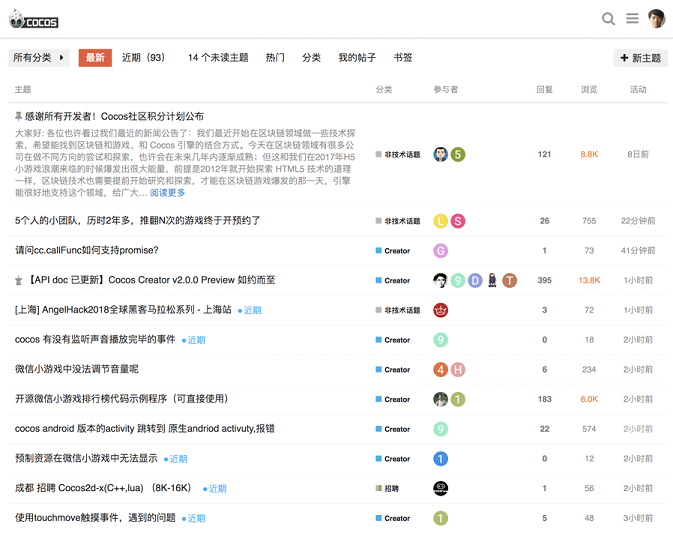
Task: Click view count 13.8K
Action: 589,280
